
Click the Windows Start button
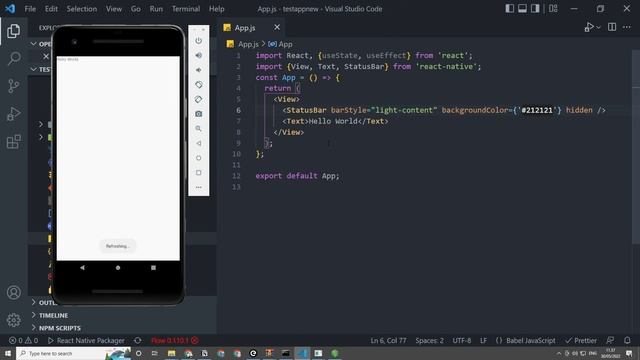point(8,353)
